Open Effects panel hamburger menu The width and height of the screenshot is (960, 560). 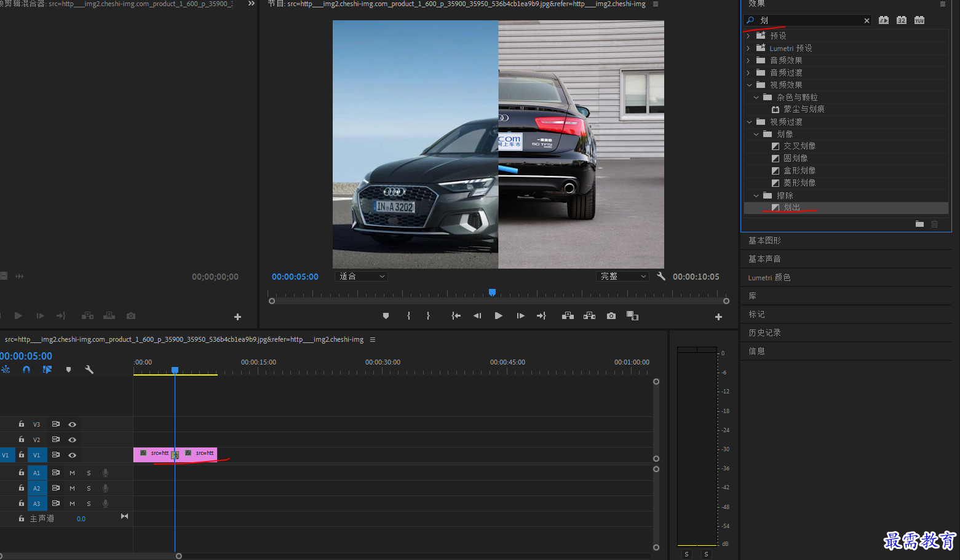tap(943, 4)
